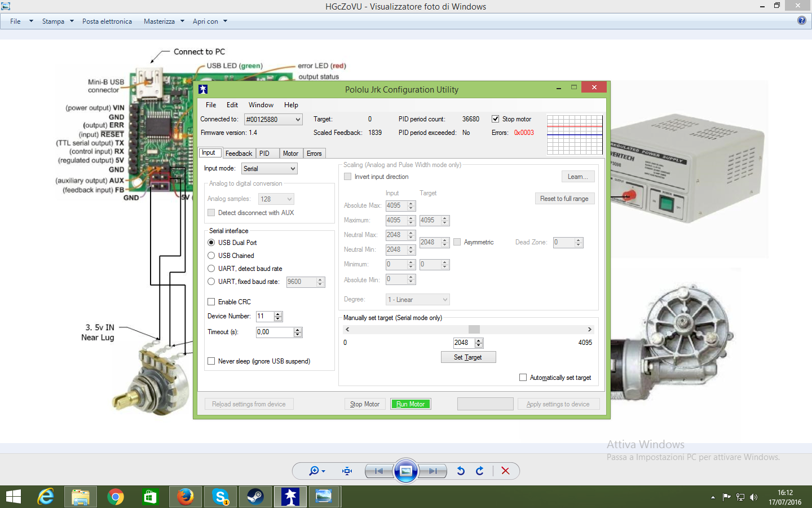Click left arrow of target slider
The width and height of the screenshot is (812, 508).
347,330
